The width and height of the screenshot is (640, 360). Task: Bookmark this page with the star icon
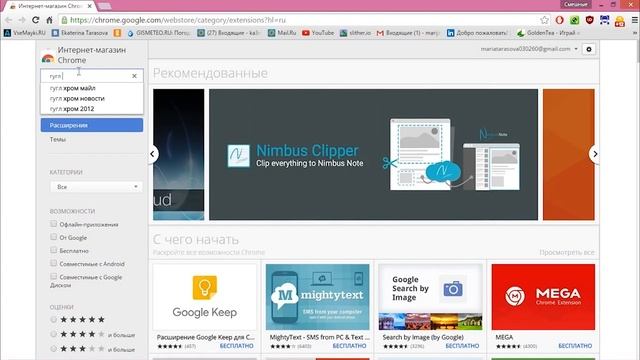tap(544, 20)
